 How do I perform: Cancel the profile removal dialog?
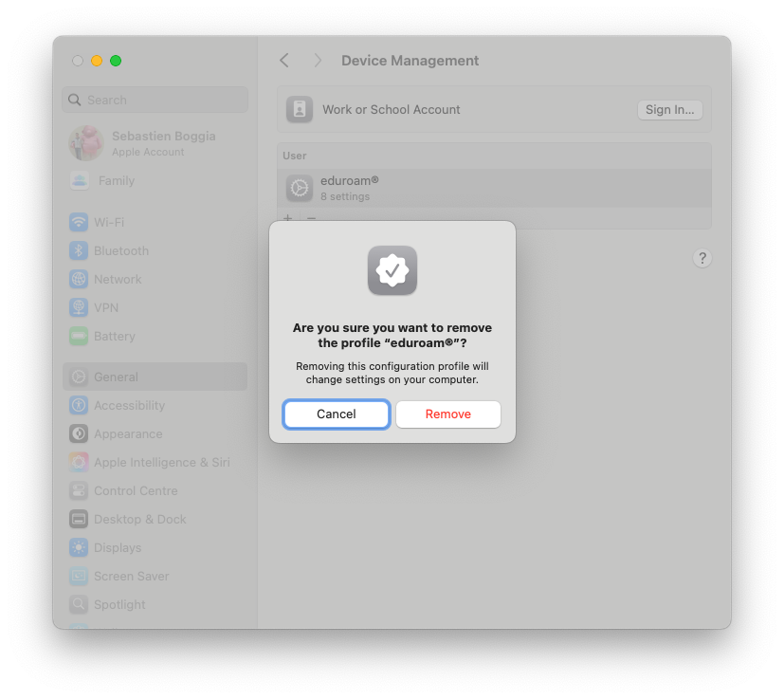pos(337,414)
